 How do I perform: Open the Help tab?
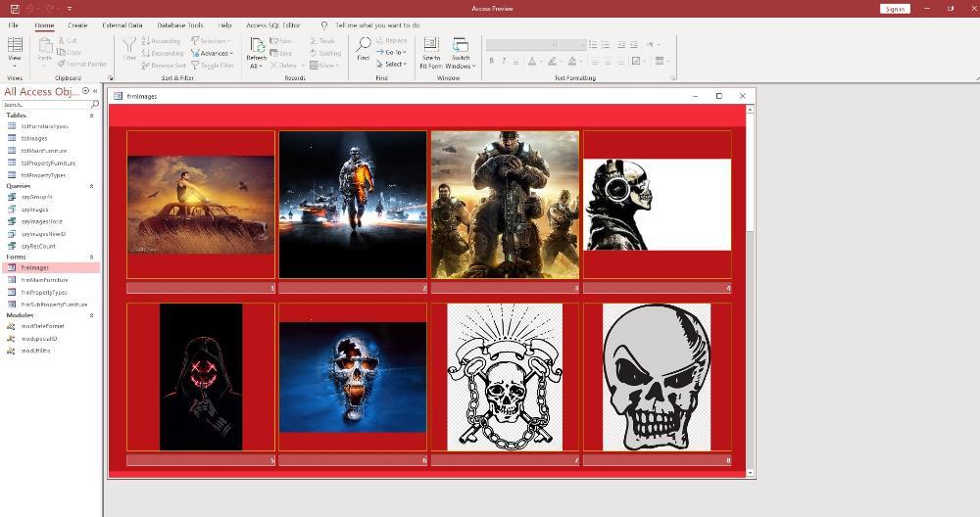coord(225,25)
